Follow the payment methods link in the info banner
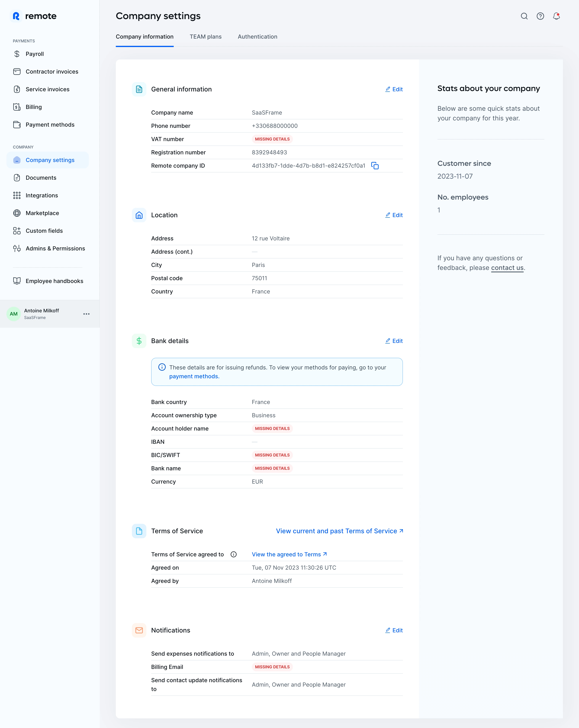 tap(194, 376)
